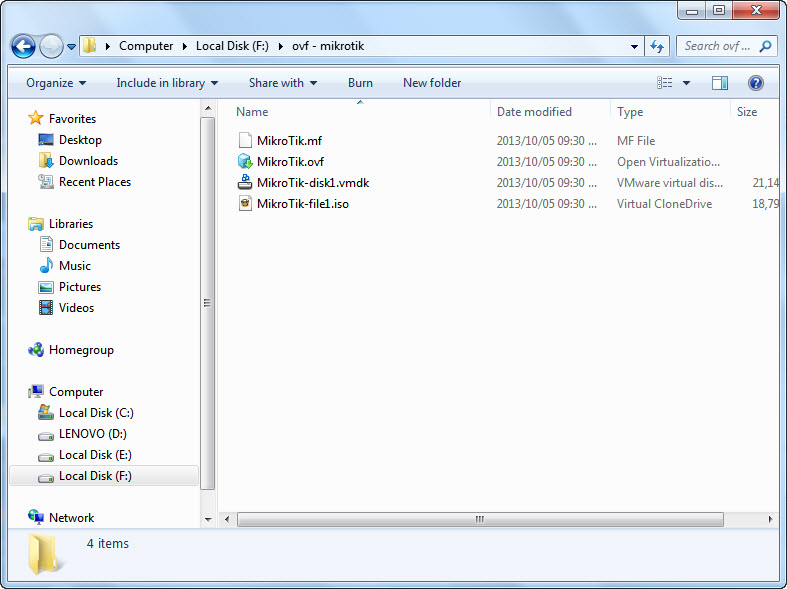Open the Organize dropdown menu

click(56, 83)
